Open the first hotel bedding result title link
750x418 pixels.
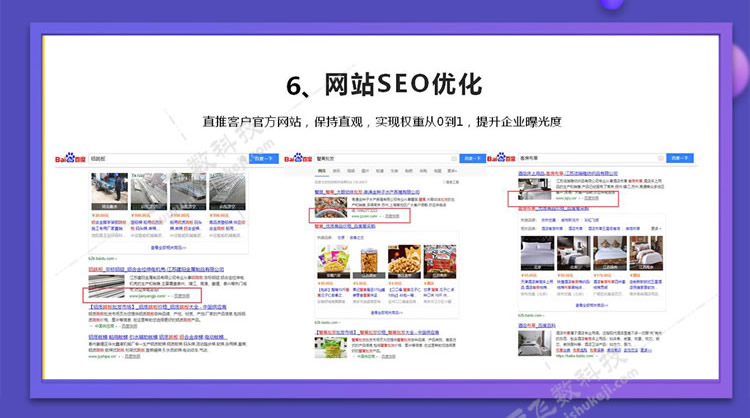[568, 173]
